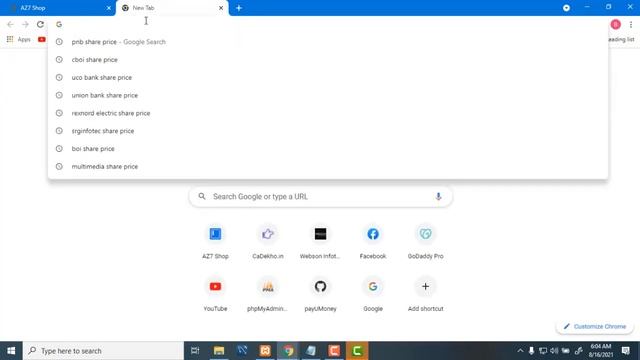Select suggestion rexnord electric share price
The width and height of the screenshot is (640, 360).
pos(328,113)
